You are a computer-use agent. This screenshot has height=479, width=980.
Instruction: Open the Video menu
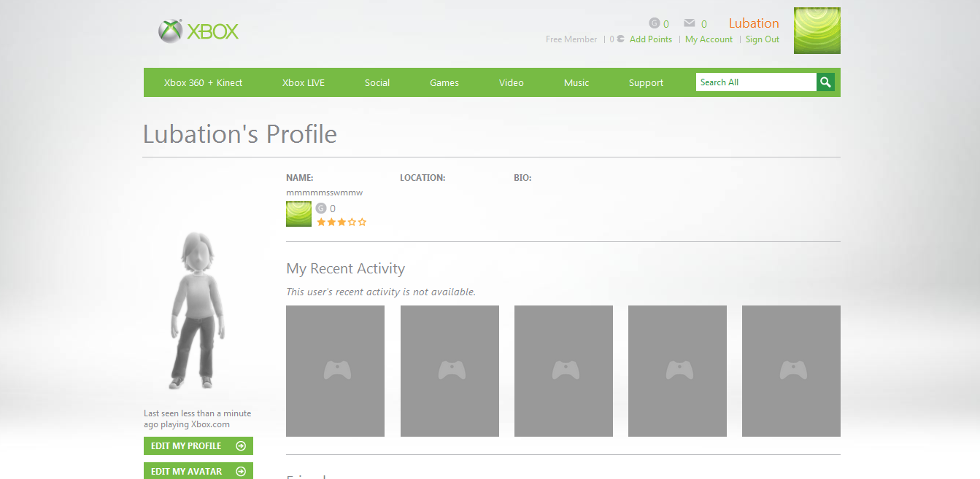click(x=512, y=82)
